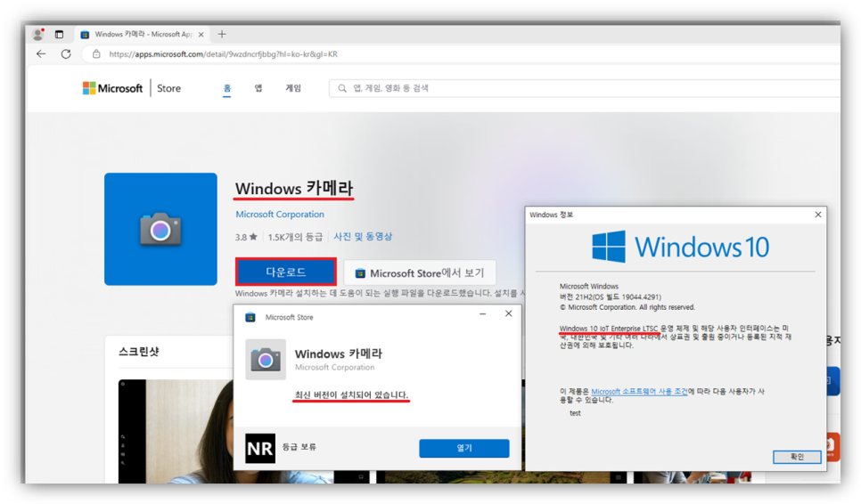Select the 홈 navigation tab
The width and height of the screenshot is (861, 504).
point(226,88)
